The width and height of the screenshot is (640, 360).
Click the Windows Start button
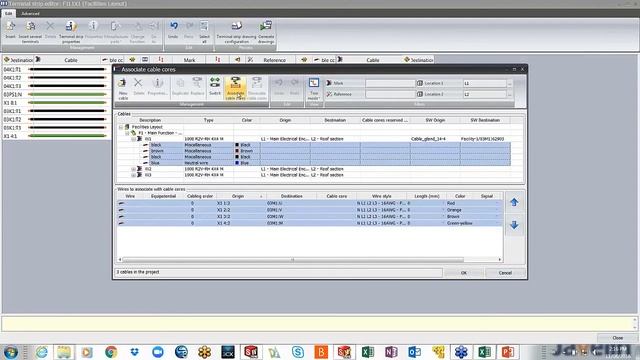point(11,351)
